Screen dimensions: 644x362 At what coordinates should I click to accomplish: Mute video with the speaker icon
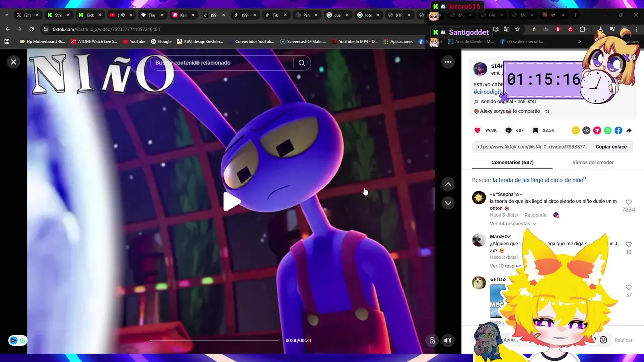(x=447, y=340)
